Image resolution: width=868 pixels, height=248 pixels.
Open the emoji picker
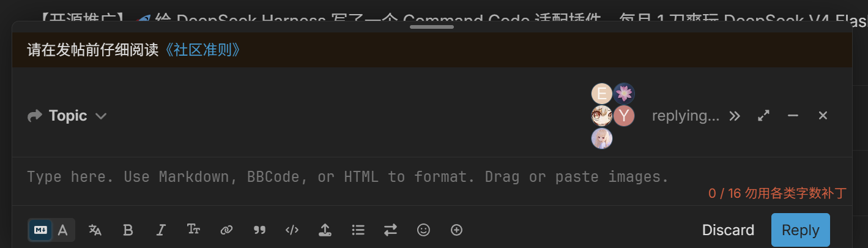423,230
